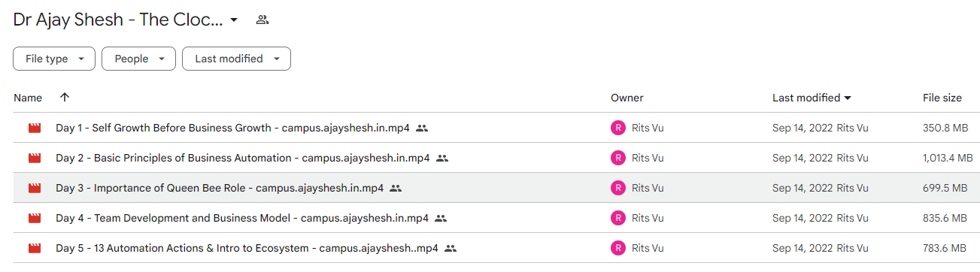Click the File size column header

(942, 98)
